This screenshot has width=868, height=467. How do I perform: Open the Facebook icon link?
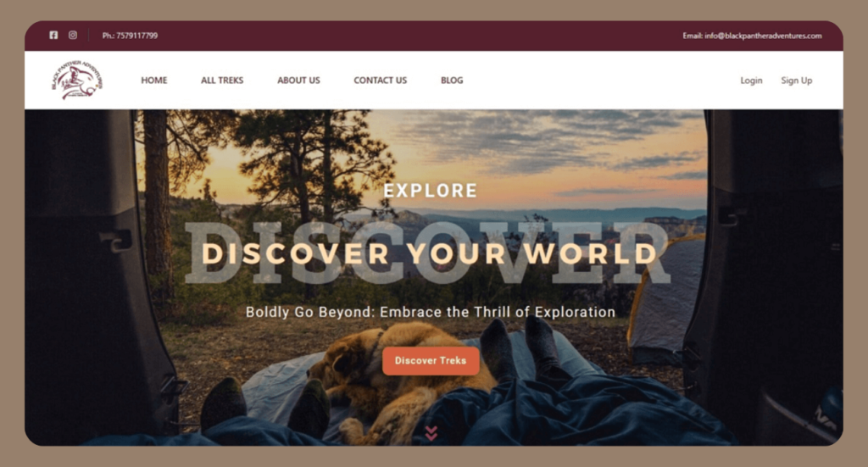(x=53, y=35)
